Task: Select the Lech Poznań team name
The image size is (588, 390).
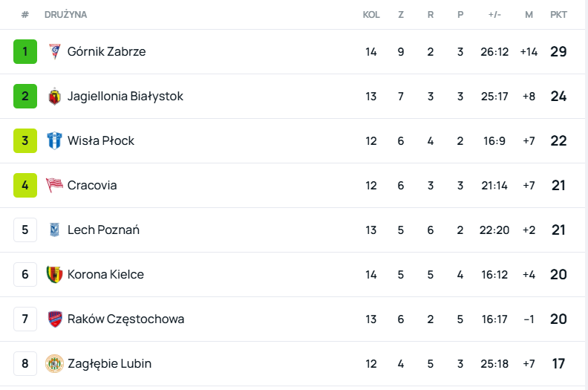Action: (x=103, y=230)
